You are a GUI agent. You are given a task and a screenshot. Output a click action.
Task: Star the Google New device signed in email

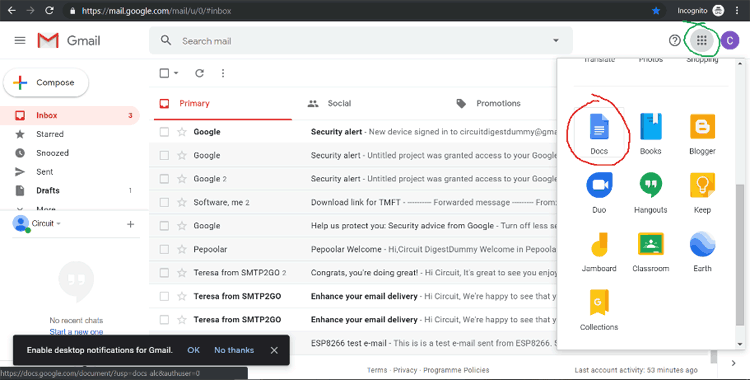click(182, 132)
